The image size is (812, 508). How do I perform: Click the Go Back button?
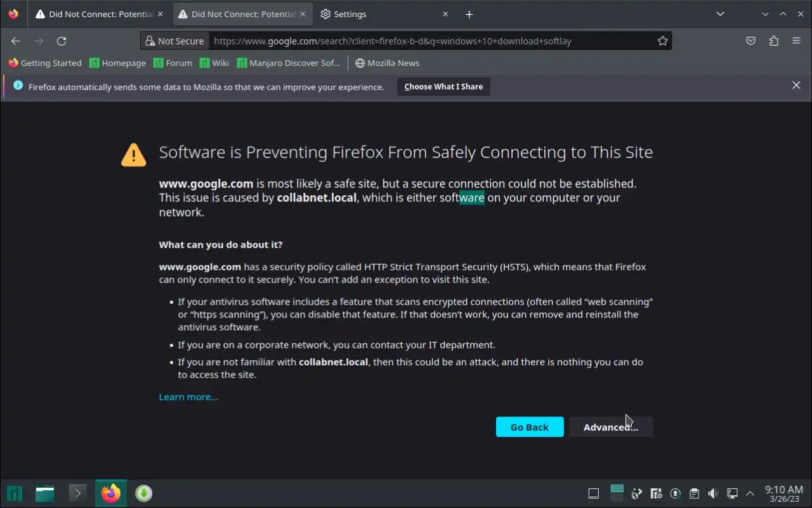[530, 427]
